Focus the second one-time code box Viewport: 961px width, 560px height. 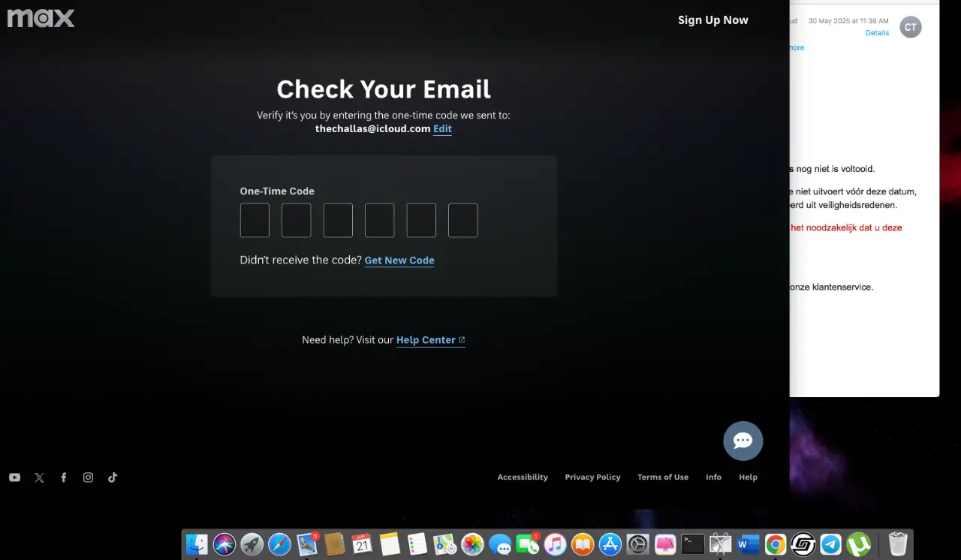tap(297, 221)
